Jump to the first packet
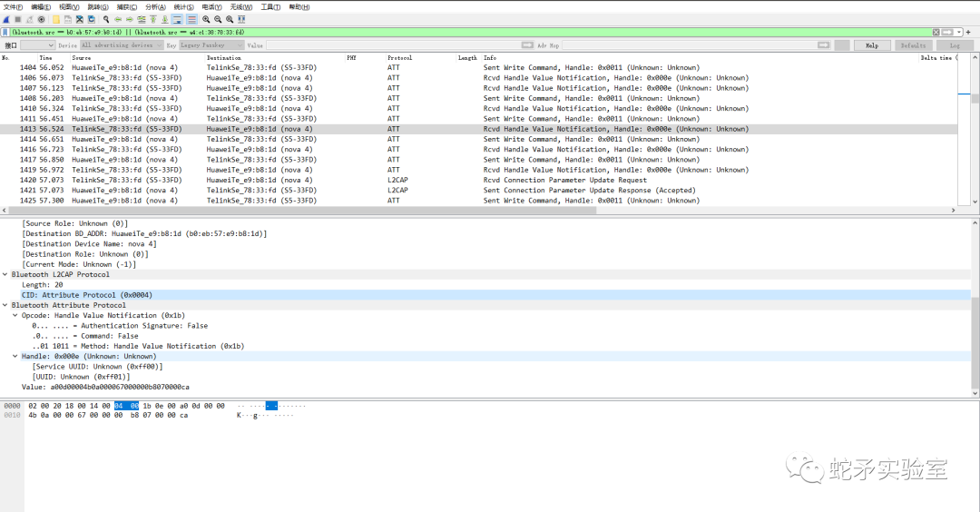Viewport: 980px width, 512px height. point(153,19)
